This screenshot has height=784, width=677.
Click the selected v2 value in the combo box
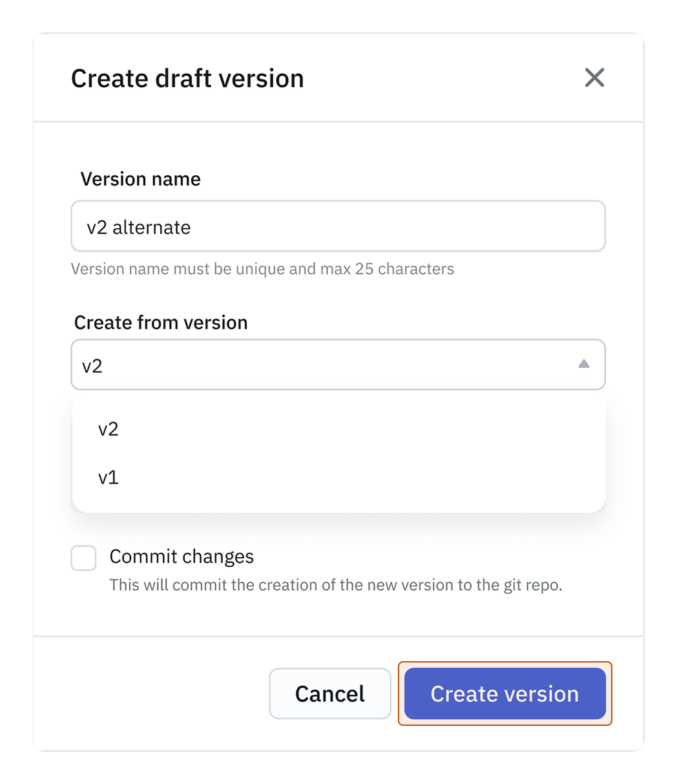(92, 366)
